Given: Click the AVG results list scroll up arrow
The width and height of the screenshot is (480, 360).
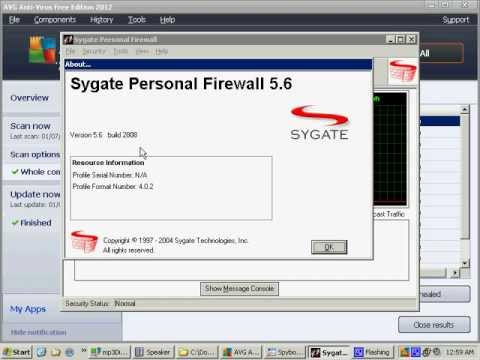Looking at the screenshot, I should pyautogui.click(x=464, y=109).
